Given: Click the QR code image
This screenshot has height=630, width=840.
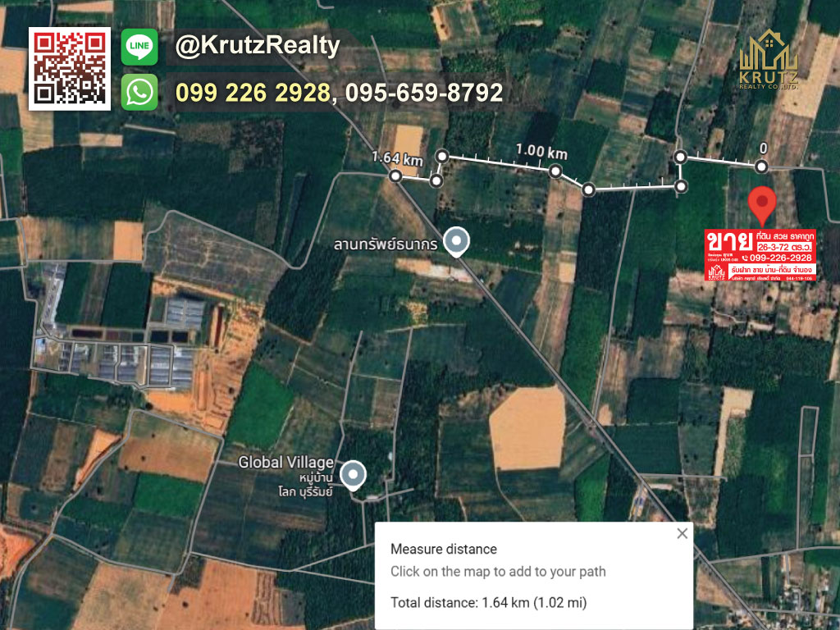Looking at the screenshot, I should pyautogui.click(x=70, y=69).
